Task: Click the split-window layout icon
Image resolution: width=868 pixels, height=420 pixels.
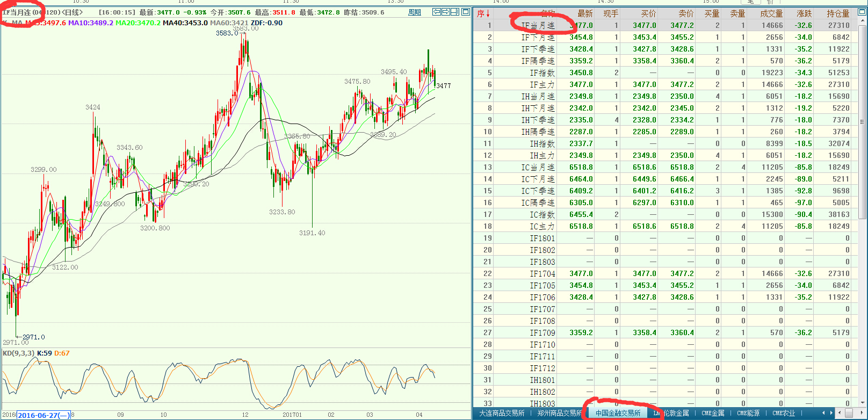Action: [455, 12]
